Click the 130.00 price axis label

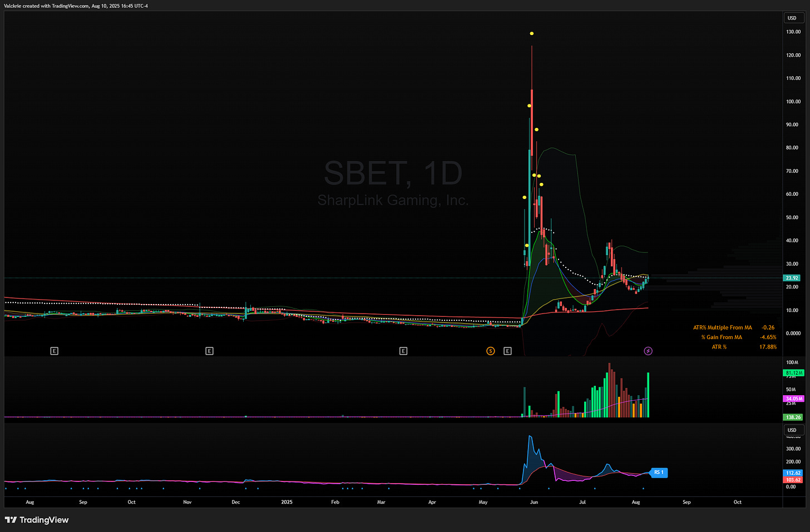793,32
